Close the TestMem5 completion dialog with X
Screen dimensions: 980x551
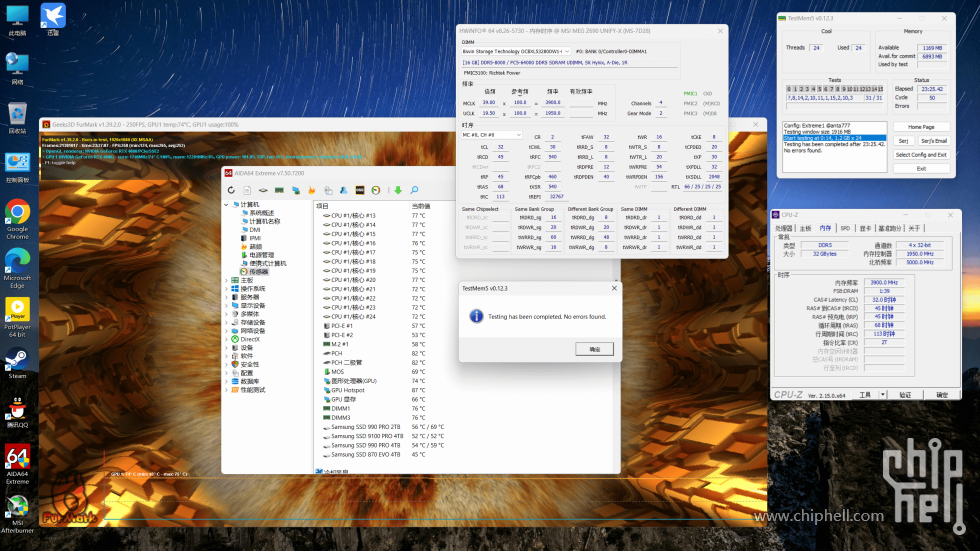coord(614,288)
